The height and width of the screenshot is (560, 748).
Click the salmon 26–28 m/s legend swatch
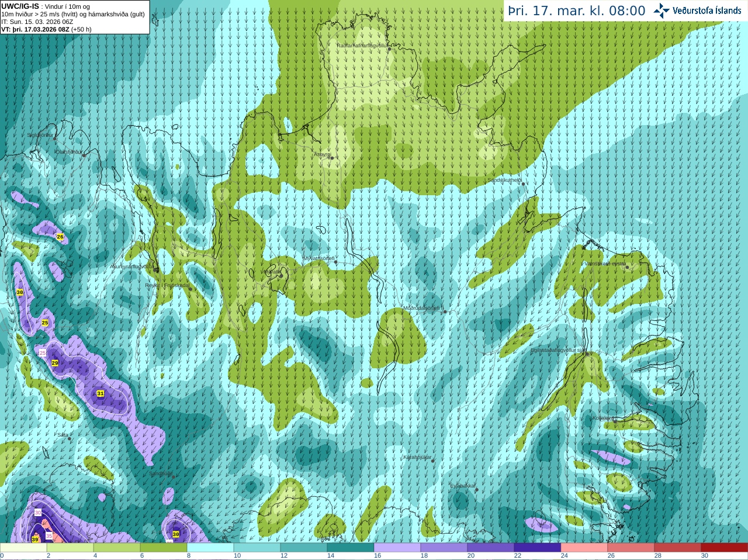(631, 548)
